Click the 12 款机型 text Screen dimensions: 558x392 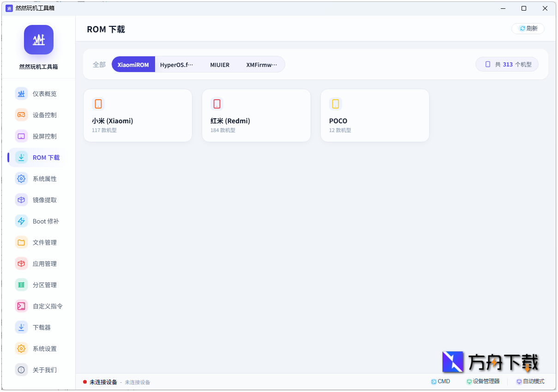(x=340, y=130)
